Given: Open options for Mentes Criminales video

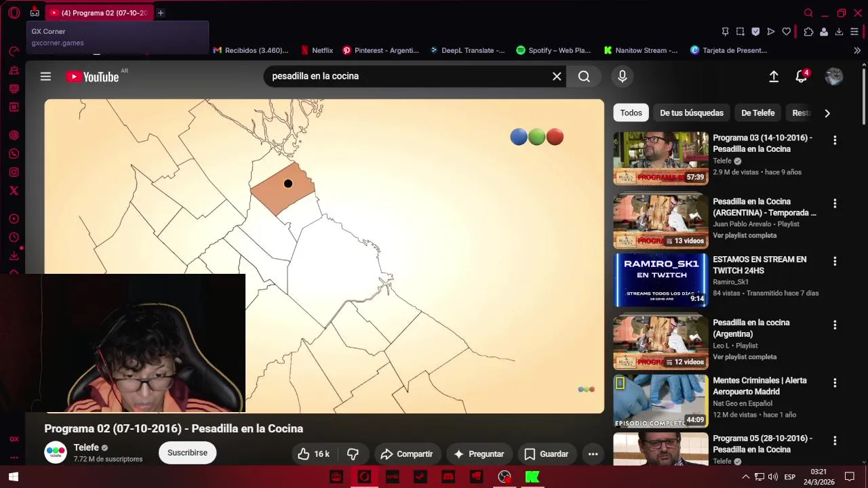Looking at the screenshot, I should 835,383.
